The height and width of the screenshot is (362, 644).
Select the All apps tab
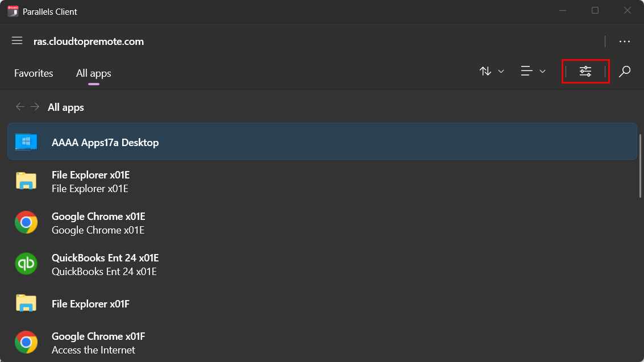click(94, 73)
